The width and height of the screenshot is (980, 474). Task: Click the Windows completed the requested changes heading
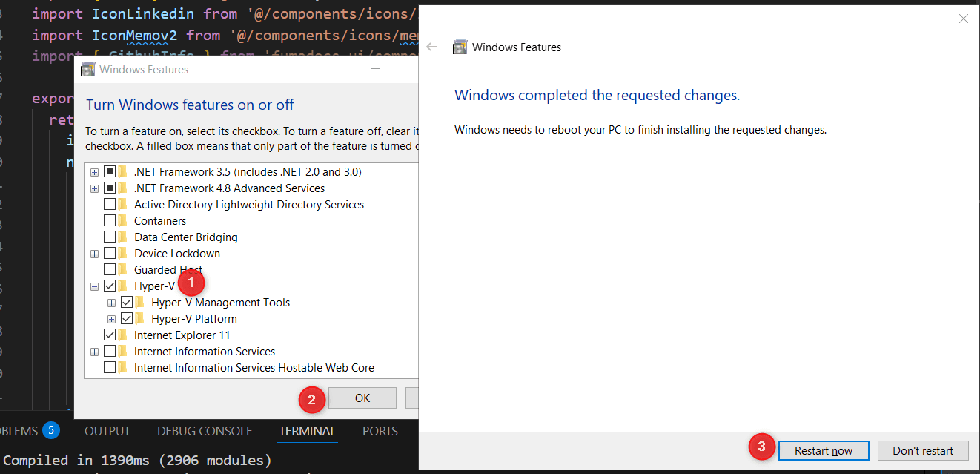tap(597, 95)
